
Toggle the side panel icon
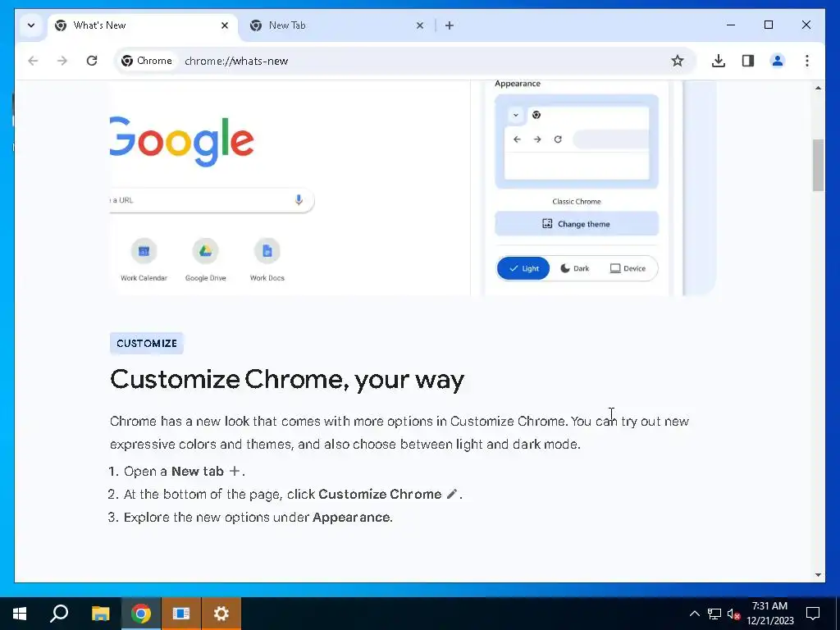click(748, 61)
